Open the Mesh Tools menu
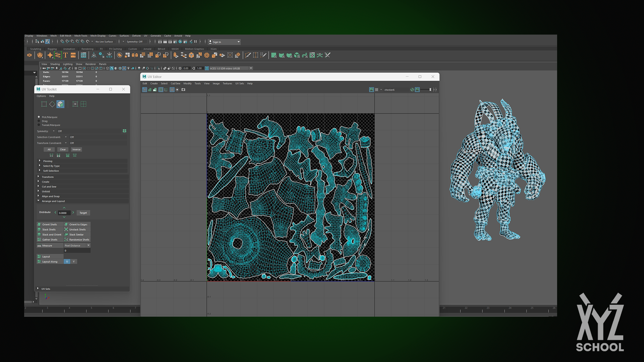This screenshot has height=362, width=644. [81, 36]
